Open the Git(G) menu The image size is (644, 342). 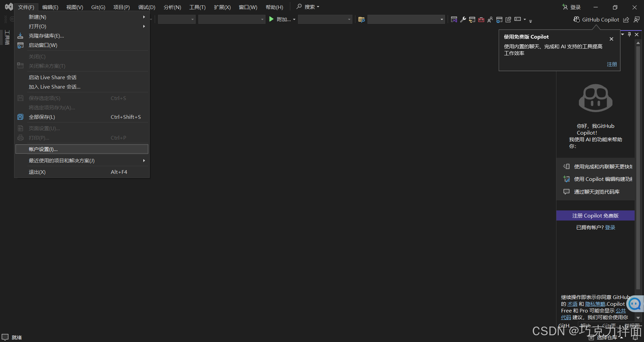(x=98, y=7)
